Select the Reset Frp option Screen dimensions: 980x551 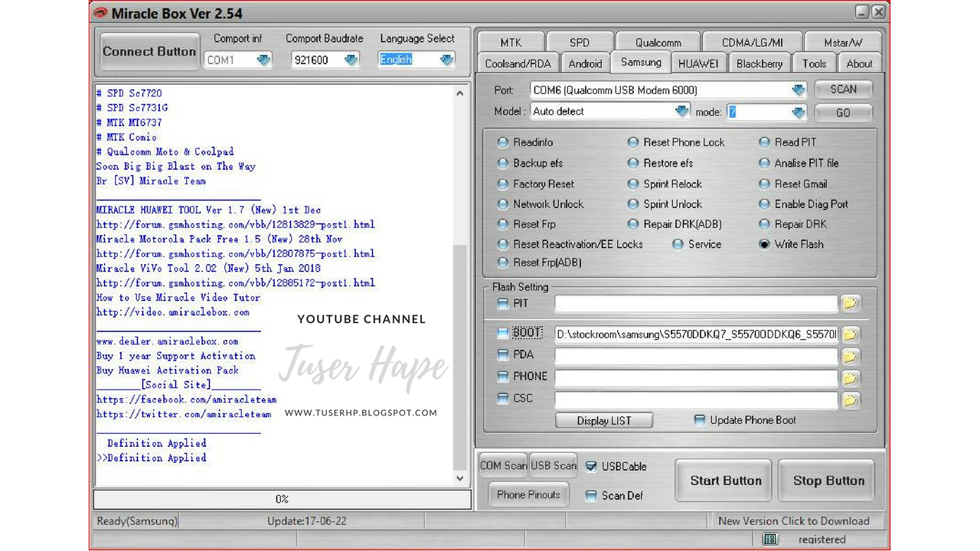(x=503, y=224)
